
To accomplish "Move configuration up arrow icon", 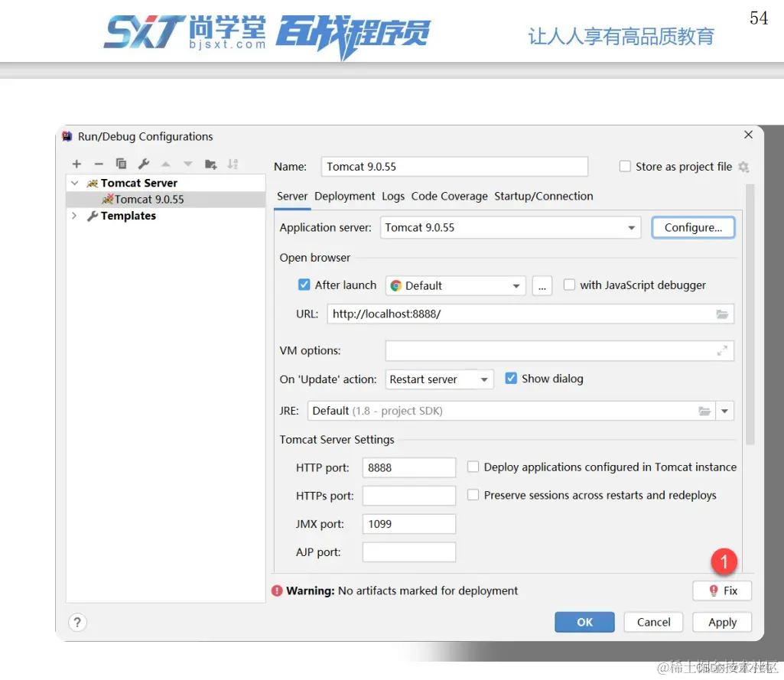I will (x=166, y=164).
